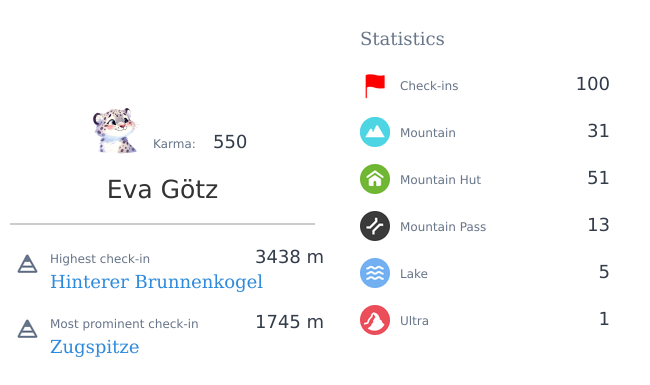The image size is (650, 385).
Task: Select the Mountain Hut label
Action: point(440,180)
